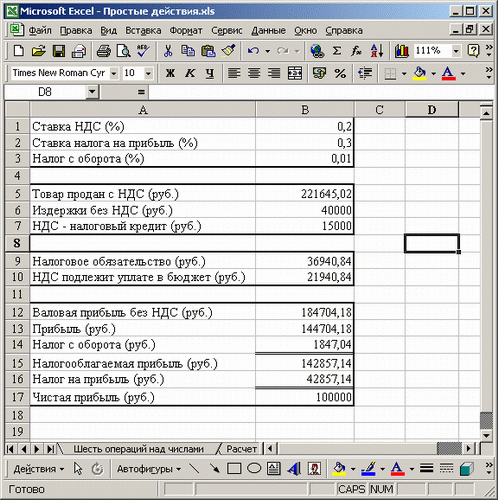Image resolution: width=498 pixels, height=500 pixels.
Task: Switch to the Расчет sheet tab
Action: point(241,449)
